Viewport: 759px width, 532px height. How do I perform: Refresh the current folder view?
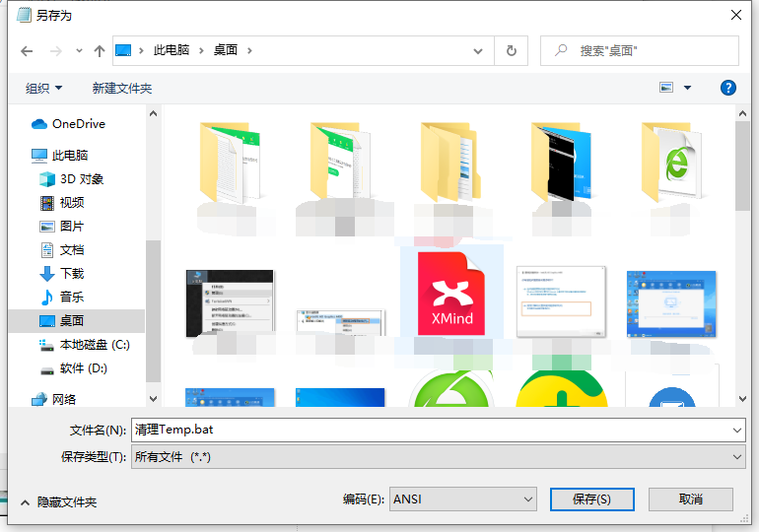click(x=511, y=50)
